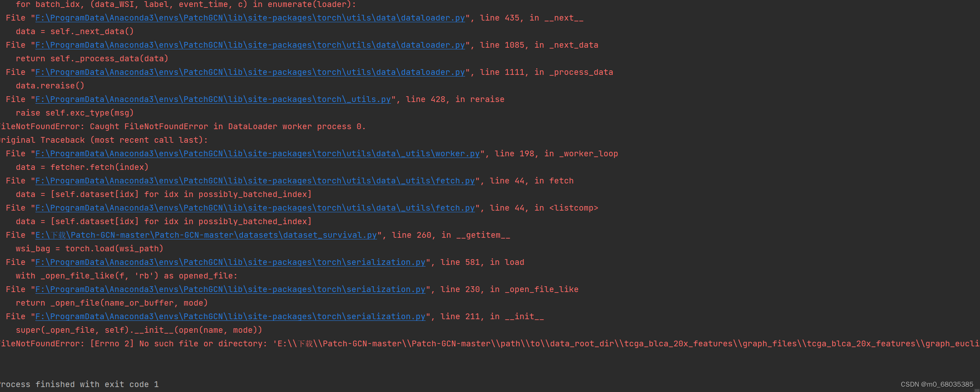Viewport: 980px width, 392px height.
Task: Open dataset_survival.py link at line 260
Action: tap(206, 235)
